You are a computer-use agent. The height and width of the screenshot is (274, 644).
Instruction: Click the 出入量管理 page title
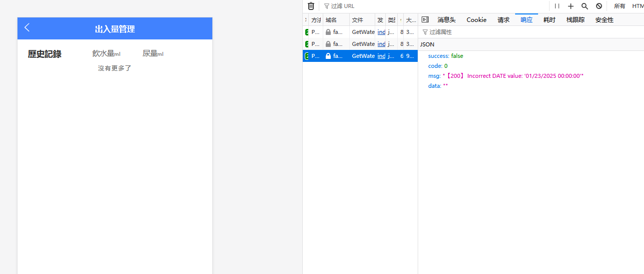point(115,29)
